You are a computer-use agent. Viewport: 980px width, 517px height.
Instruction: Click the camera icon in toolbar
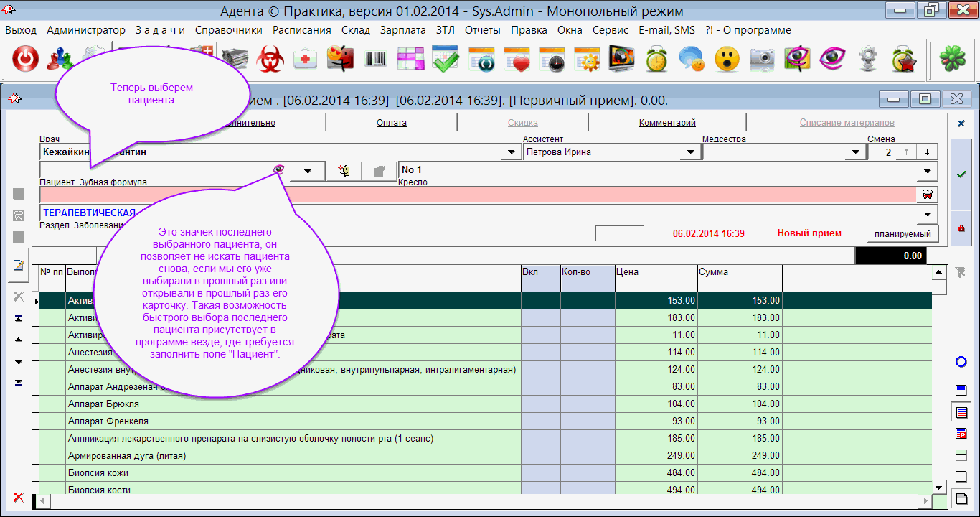763,59
